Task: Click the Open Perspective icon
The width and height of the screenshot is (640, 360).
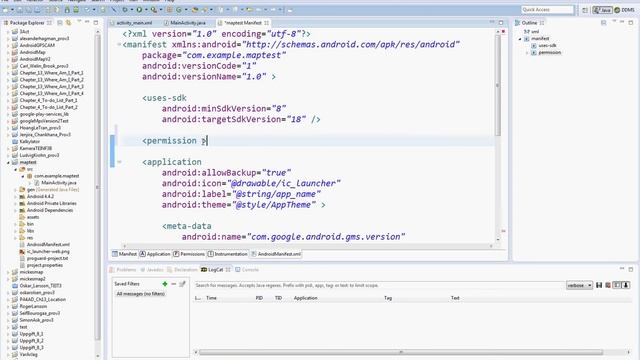Action: (x=584, y=10)
